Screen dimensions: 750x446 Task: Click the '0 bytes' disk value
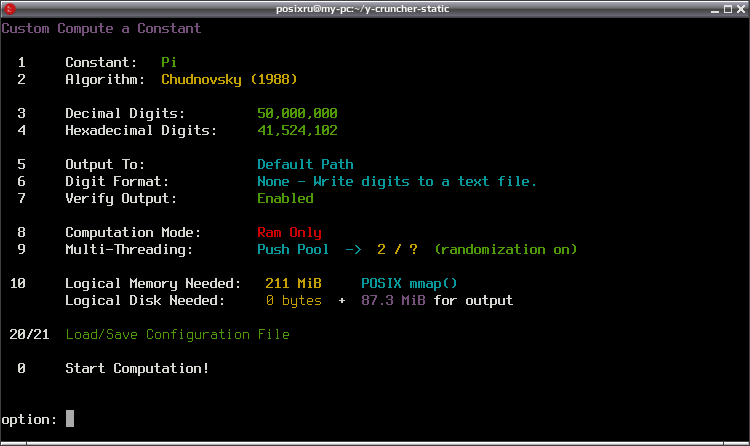tap(293, 301)
